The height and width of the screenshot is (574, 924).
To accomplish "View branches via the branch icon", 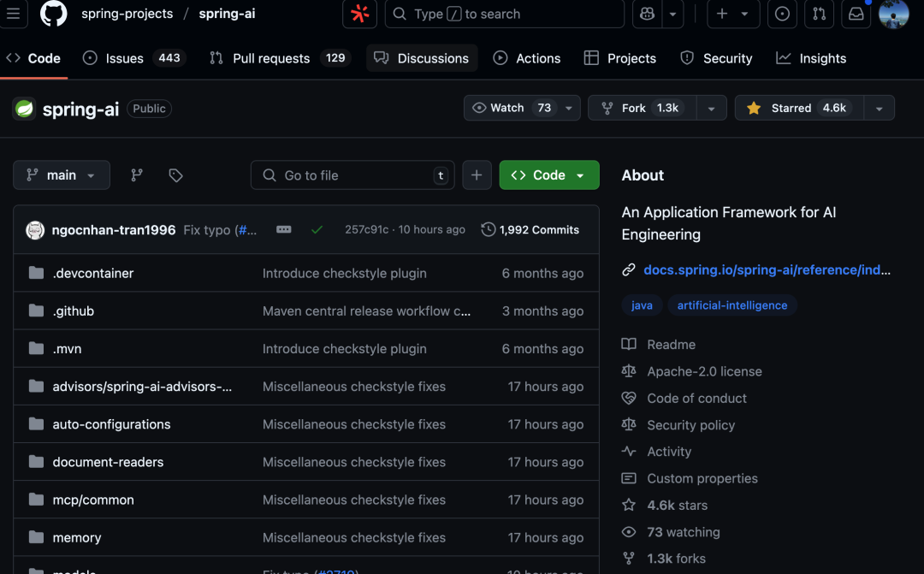I will (x=137, y=175).
